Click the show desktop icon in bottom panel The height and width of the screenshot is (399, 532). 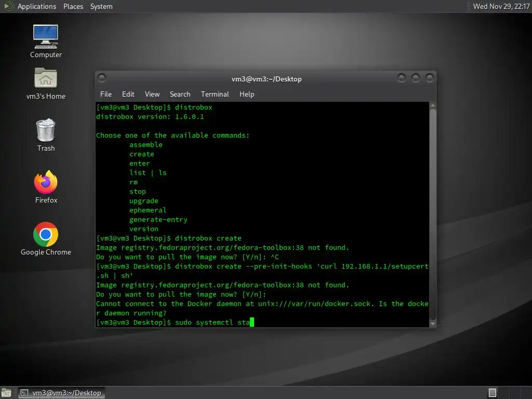click(x=6, y=393)
